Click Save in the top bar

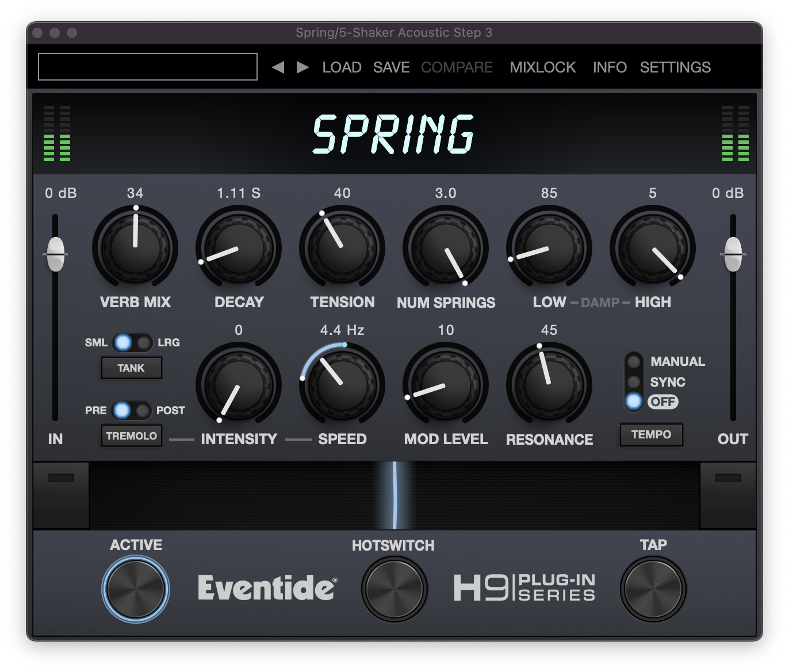[392, 67]
